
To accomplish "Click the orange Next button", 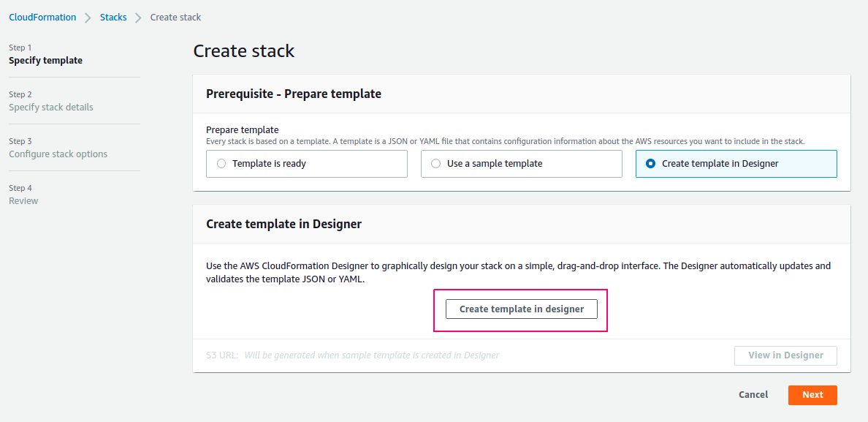I will coord(812,395).
